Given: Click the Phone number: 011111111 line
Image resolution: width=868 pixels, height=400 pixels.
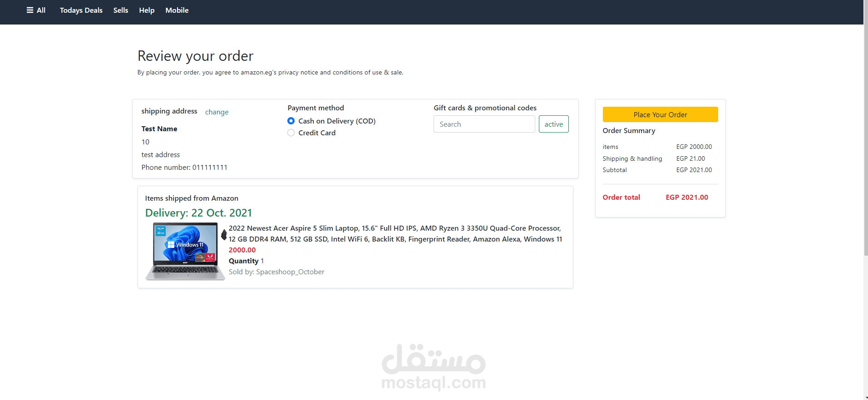Looking at the screenshot, I should tap(184, 167).
